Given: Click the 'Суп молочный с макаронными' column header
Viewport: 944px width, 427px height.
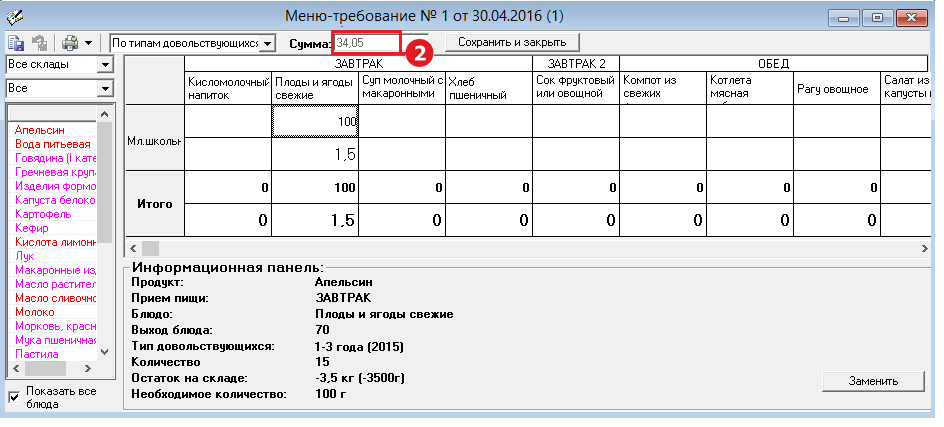Looking at the screenshot, I should click(x=401, y=87).
